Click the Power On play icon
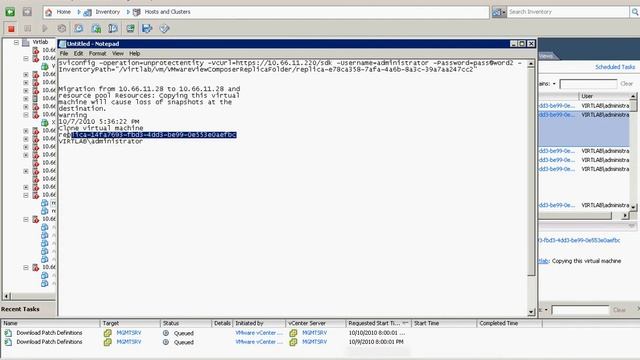 click(x=44, y=29)
